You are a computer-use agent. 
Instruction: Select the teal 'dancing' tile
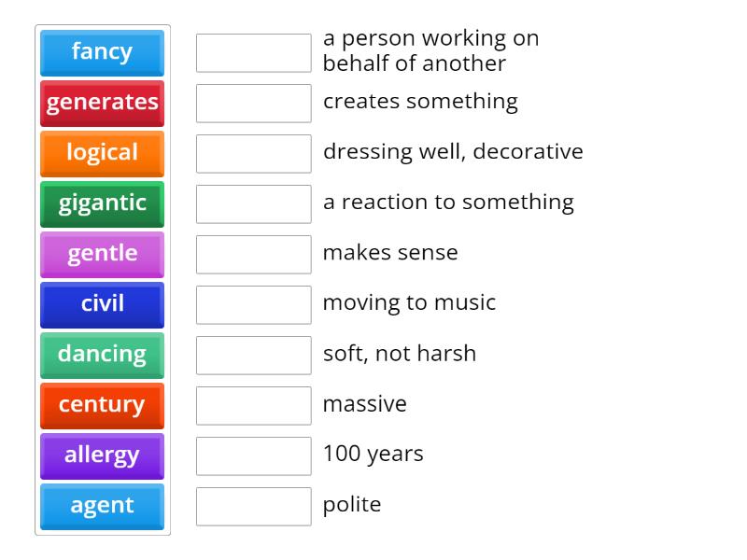(102, 355)
